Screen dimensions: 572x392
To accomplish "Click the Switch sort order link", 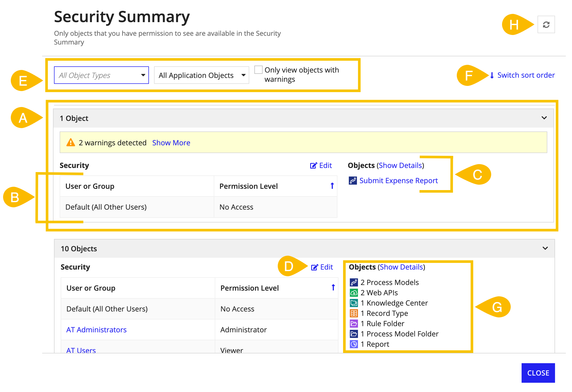I will pos(526,75).
